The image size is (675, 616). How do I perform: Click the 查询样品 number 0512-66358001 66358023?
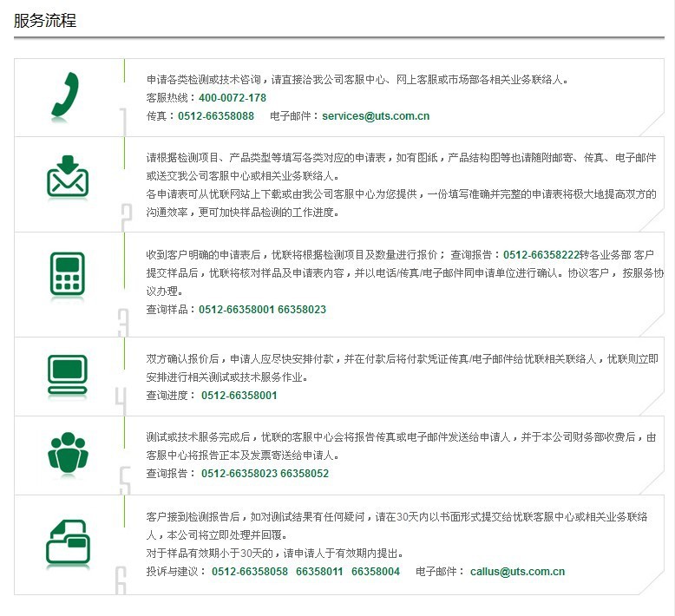(262, 310)
